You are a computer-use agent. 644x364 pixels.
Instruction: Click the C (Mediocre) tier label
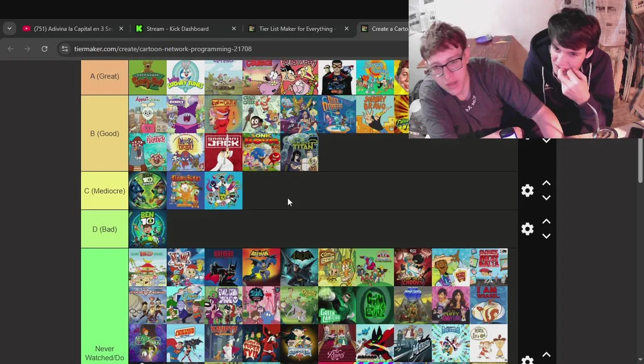pyautogui.click(x=105, y=191)
